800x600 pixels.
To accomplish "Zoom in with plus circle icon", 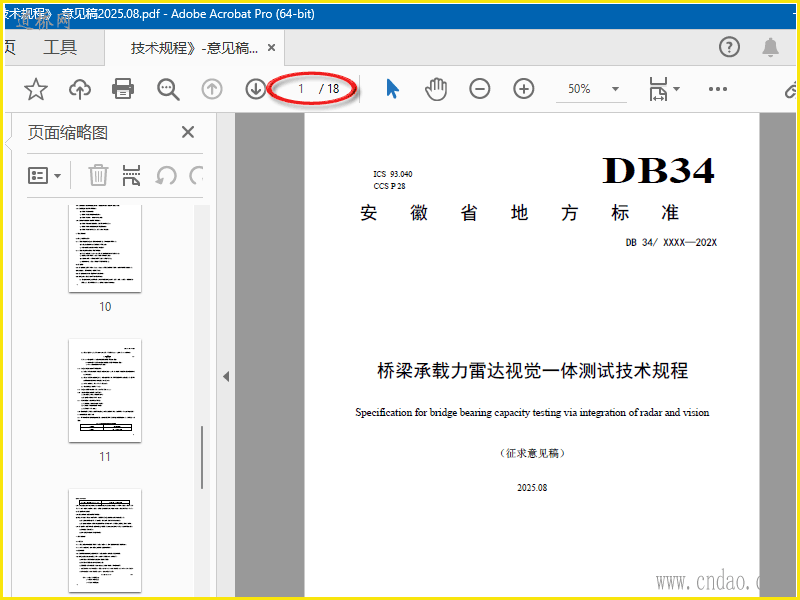I will [x=523, y=89].
